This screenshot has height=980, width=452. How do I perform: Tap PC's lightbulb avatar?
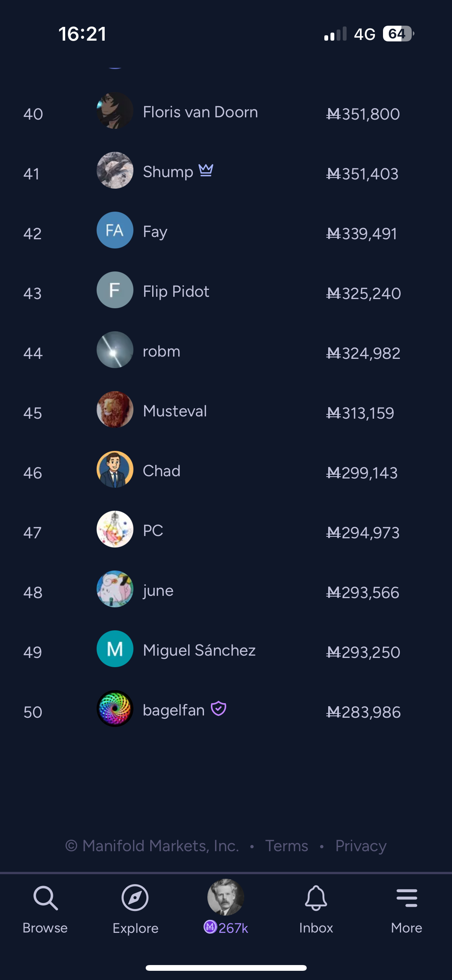[115, 529]
